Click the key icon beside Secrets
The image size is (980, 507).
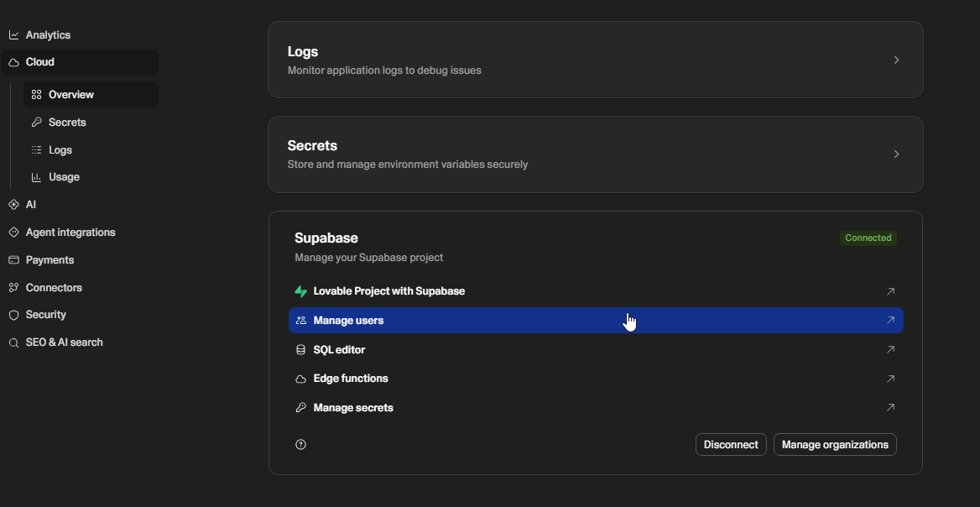(36, 123)
